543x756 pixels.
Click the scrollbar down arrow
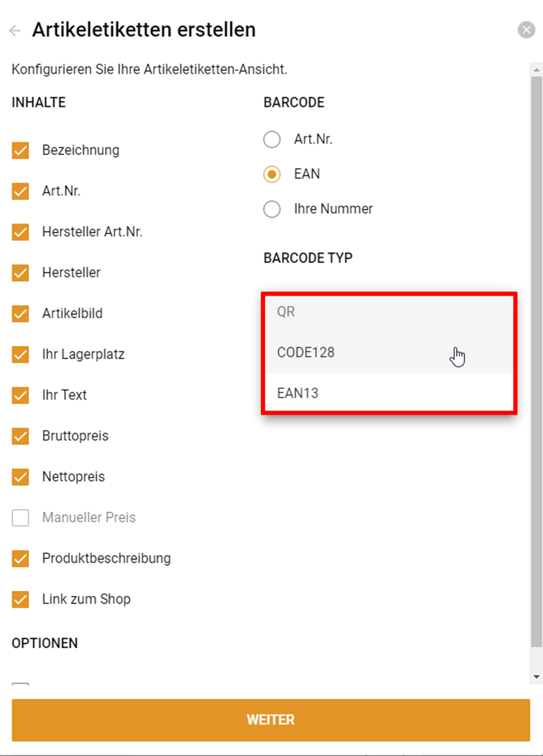(x=536, y=677)
